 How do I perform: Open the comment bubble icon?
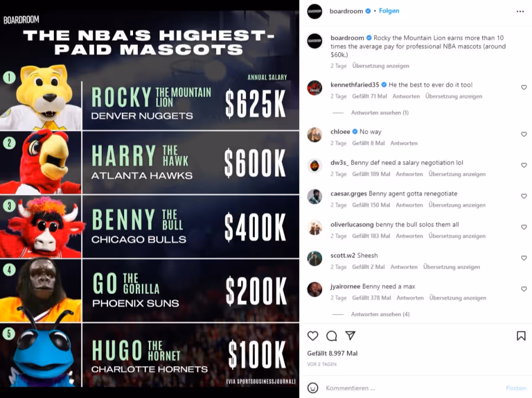[x=332, y=336]
